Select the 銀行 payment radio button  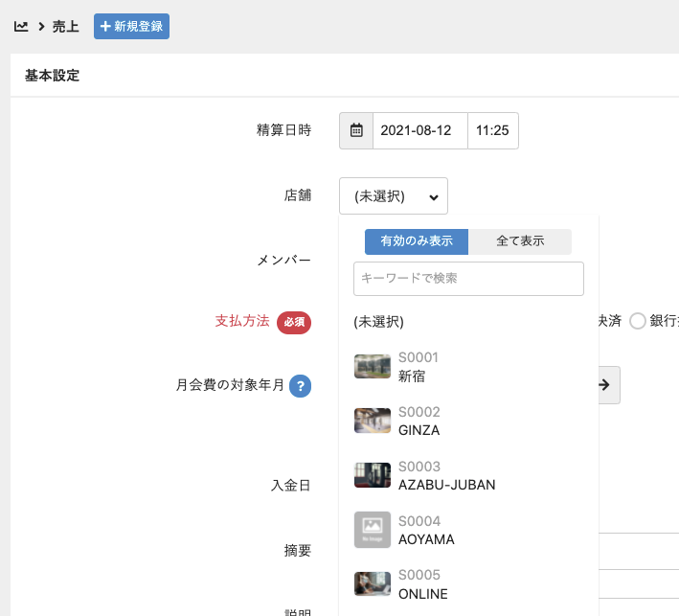pos(638,322)
